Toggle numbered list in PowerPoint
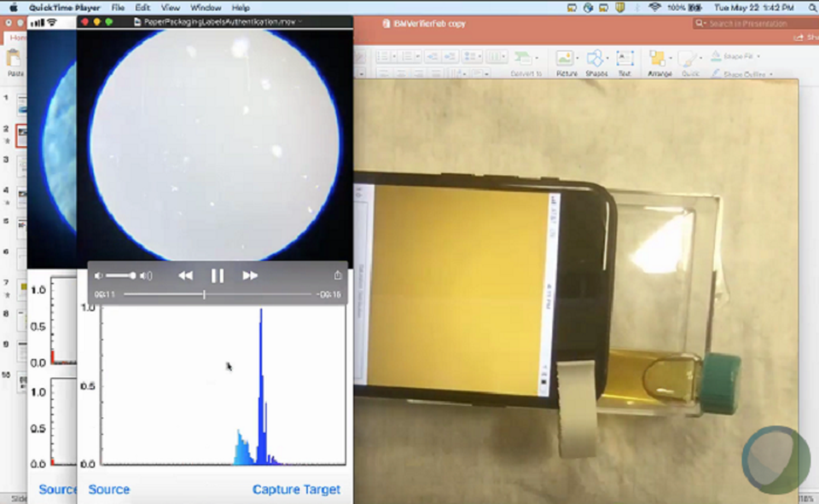Screen dimensions: 819x504 pyautogui.click(x=408, y=56)
